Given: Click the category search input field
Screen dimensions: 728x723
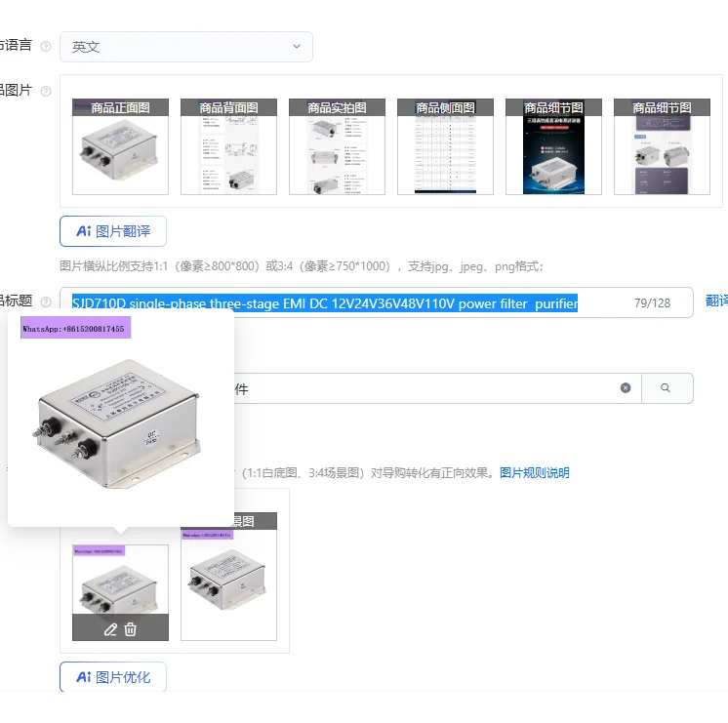Looking at the screenshot, I should click(436, 388).
